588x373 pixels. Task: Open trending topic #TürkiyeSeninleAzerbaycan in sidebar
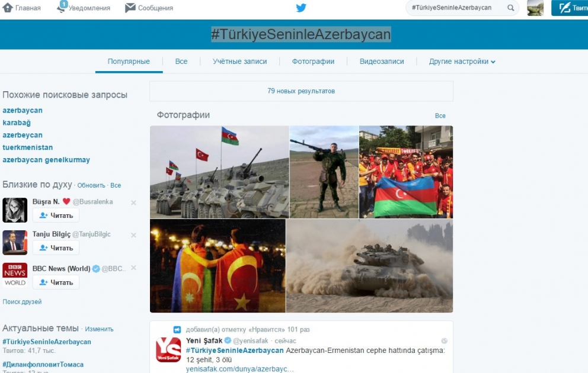[47, 342]
